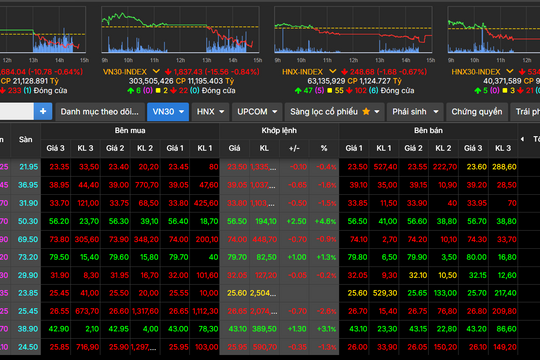Click the VN30-INDEX chart
This screenshot has height=360, width=540.
point(180,30)
